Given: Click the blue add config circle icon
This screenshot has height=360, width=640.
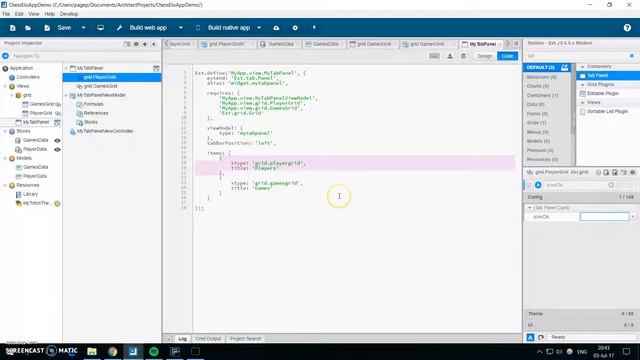Looking at the screenshot, I should point(538,185).
